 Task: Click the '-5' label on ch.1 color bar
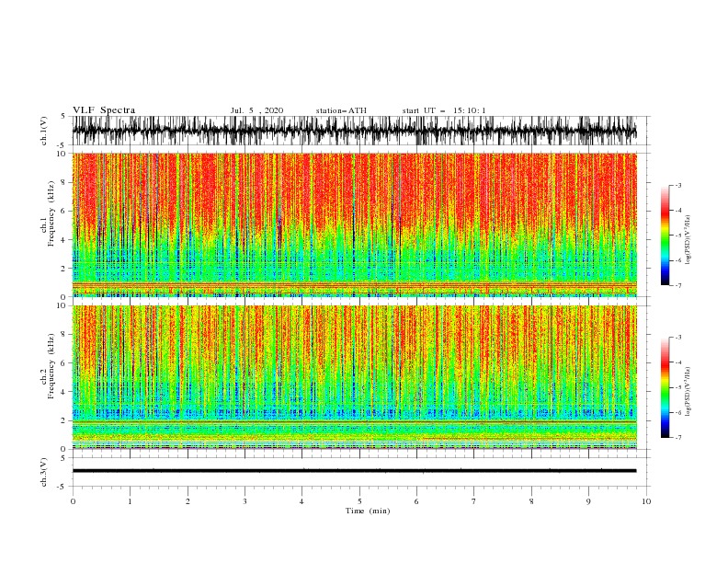click(x=678, y=236)
